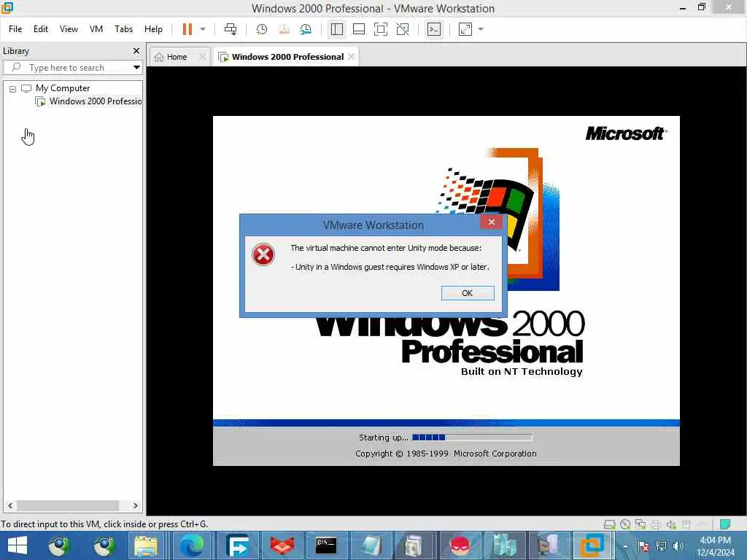The image size is (747, 560).
Task: Open the Tabs menu
Action: tap(123, 29)
